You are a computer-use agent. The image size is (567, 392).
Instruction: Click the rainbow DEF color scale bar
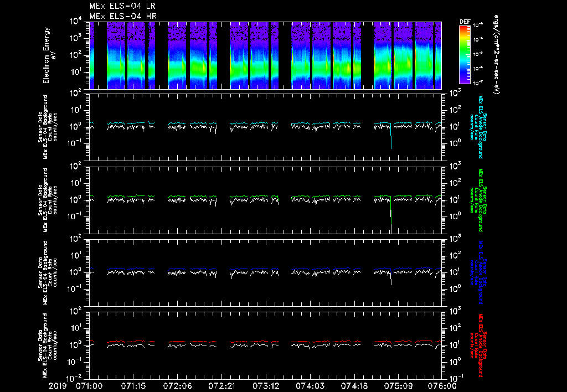[x=465, y=55]
